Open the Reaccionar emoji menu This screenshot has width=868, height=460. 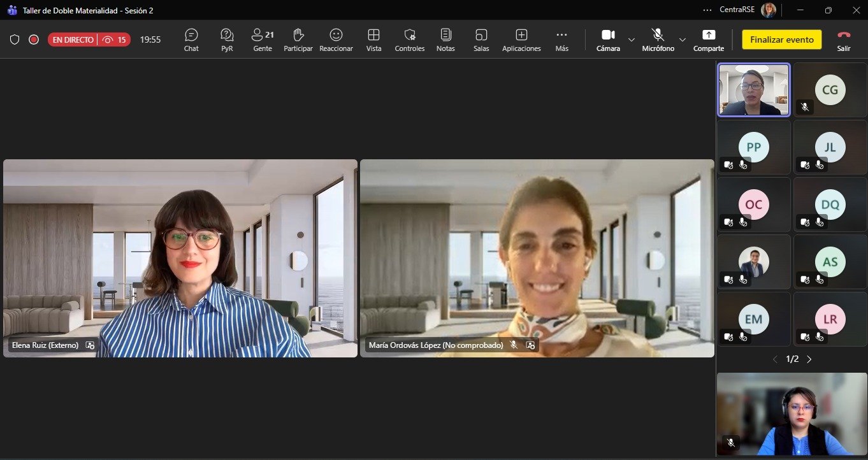[336, 40]
